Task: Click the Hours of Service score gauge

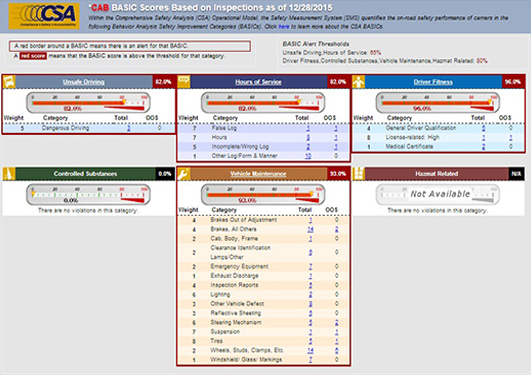Action: [x=263, y=103]
